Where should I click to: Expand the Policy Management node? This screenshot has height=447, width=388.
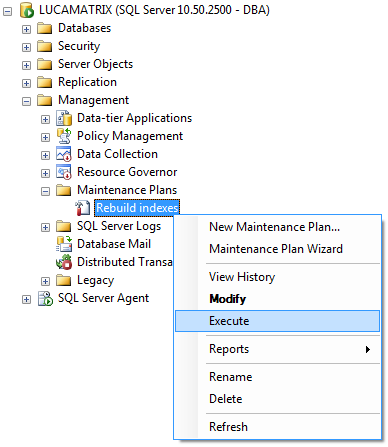(x=45, y=137)
